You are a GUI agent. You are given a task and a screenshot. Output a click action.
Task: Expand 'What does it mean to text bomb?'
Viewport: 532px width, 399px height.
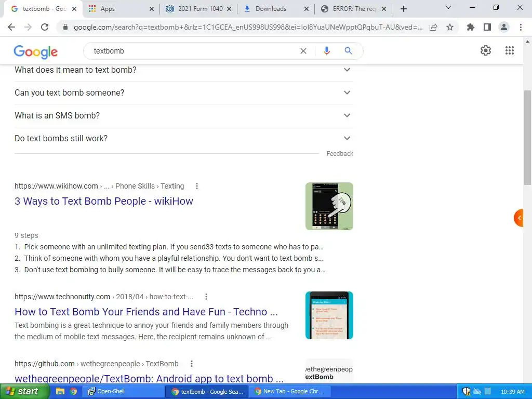184,70
